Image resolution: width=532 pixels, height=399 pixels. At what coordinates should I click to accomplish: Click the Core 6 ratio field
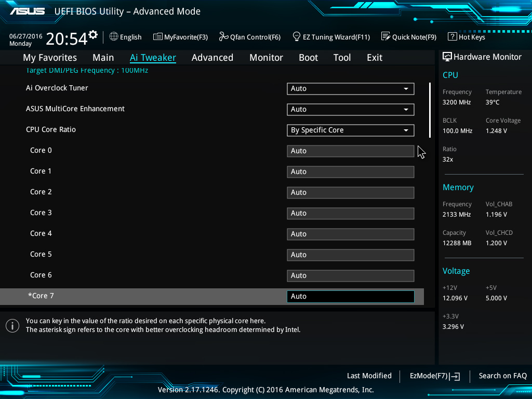click(x=351, y=275)
